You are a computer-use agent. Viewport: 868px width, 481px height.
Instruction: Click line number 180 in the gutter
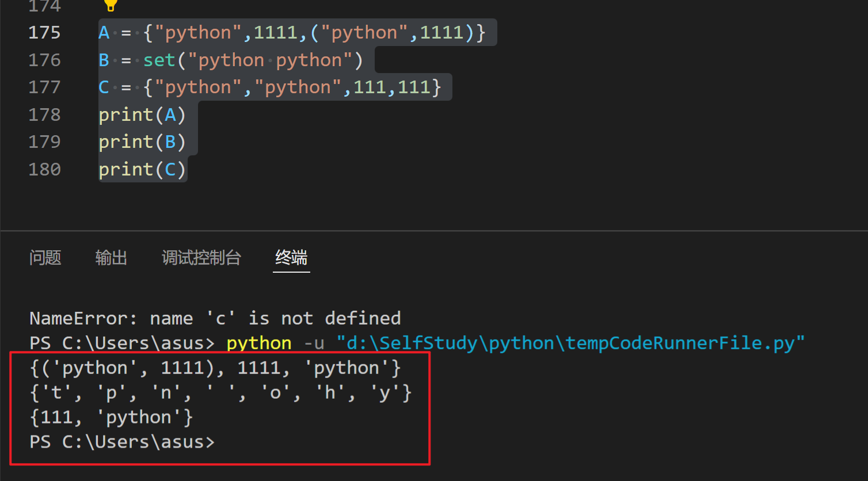44,169
